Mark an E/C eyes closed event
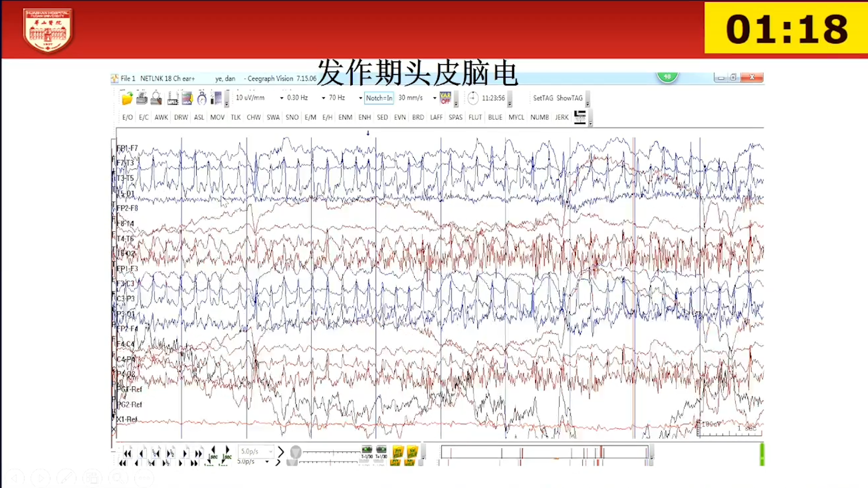 tap(144, 117)
